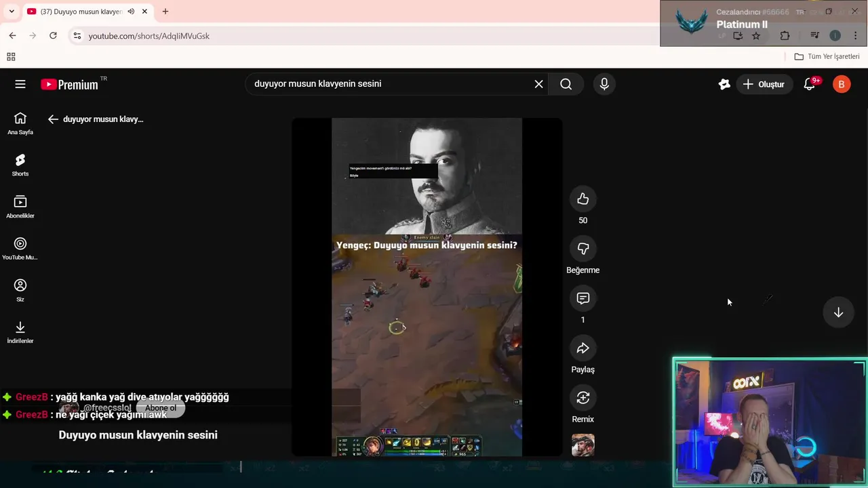Go back with the arrow beside 'duyuyor musun klavy...'
Image resolution: width=868 pixels, height=488 pixels.
[x=53, y=119]
